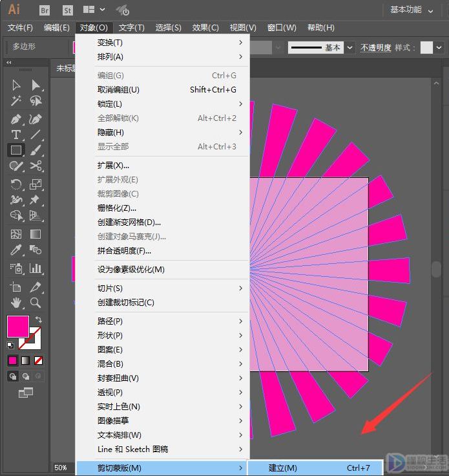Open the 编辑(E) menu

point(56,28)
